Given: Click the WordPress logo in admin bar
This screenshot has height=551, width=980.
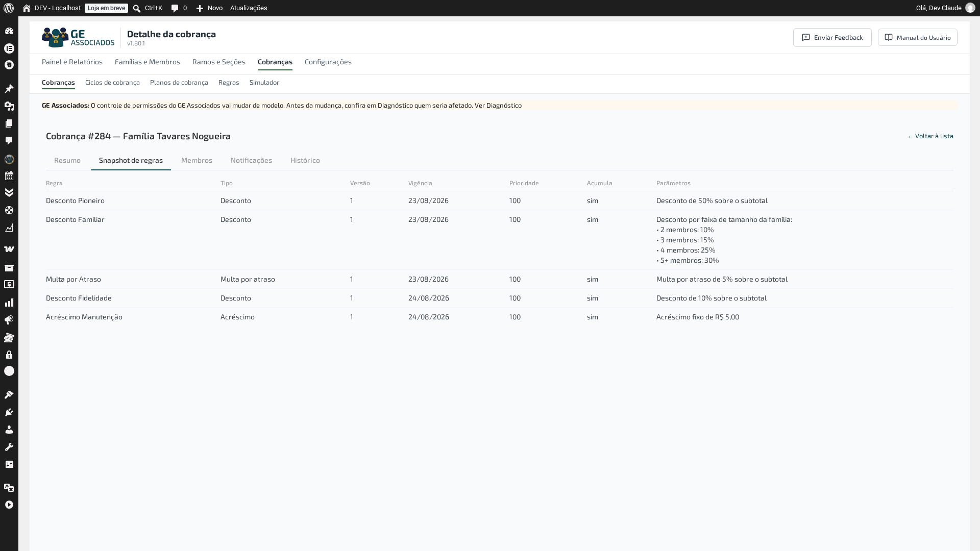Looking at the screenshot, I should (9, 8).
